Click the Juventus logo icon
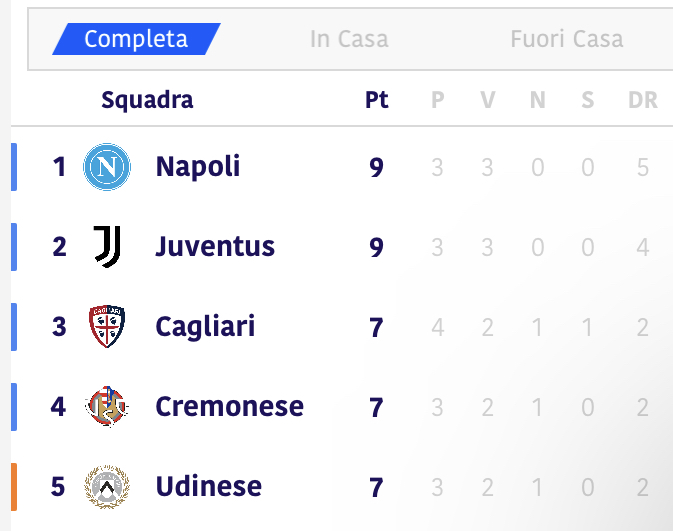The image size is (673, 531). (x=107, y=247)
